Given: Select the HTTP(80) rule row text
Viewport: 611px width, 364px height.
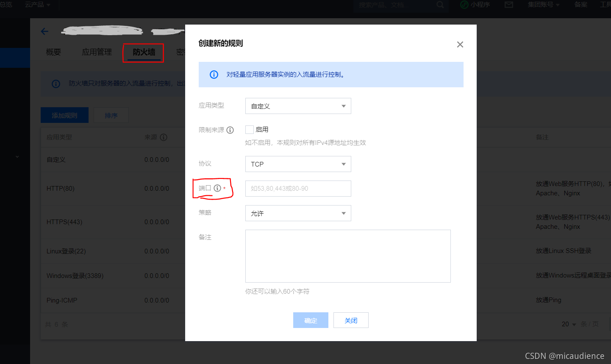Looking at the screenshot, I should [x=61, y=189].
